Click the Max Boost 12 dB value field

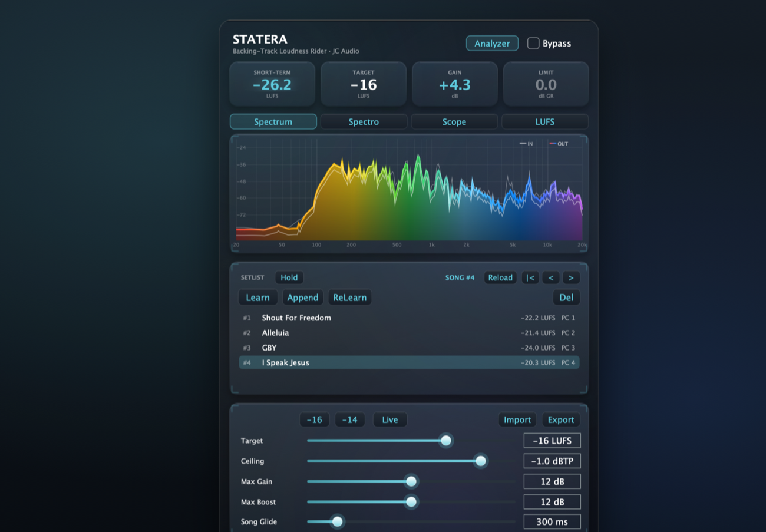coord(552,502)
